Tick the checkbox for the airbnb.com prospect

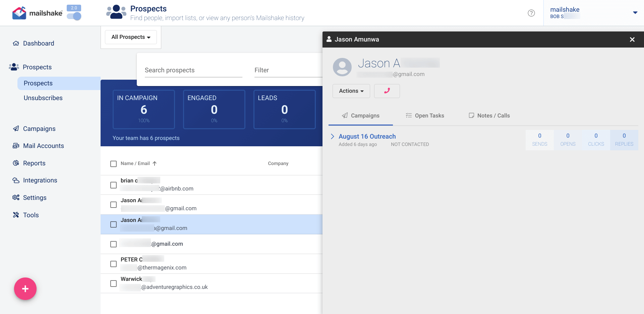pyautogui.click(x=113, y=185)
